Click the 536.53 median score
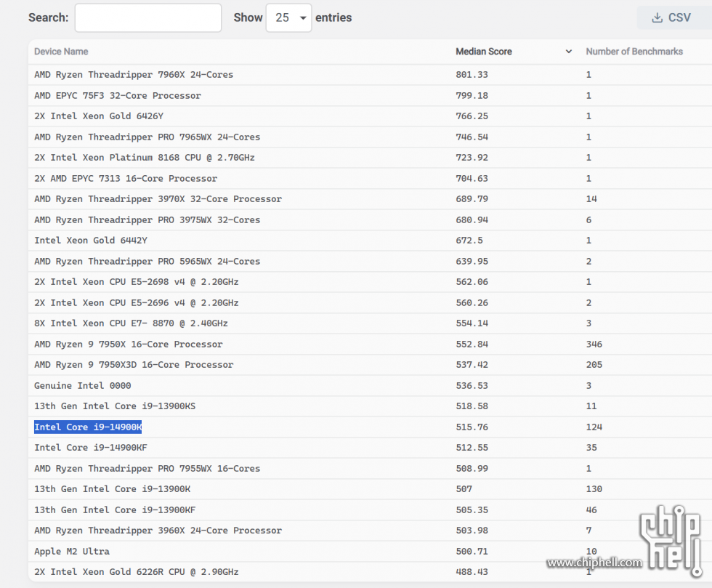The width and height of the screenshot is (712, 588). (472, 385)
